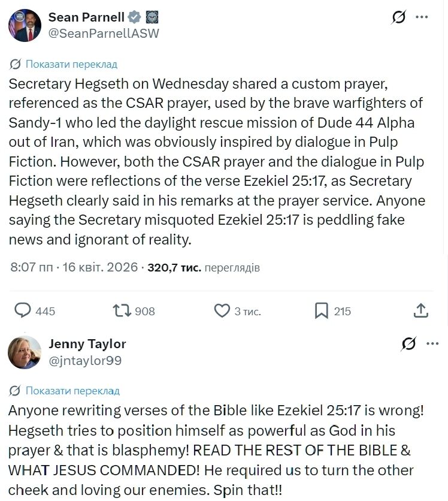
Task: Like Sean Parnell's post with the heart icon
Action: click(x=222, y=310)
